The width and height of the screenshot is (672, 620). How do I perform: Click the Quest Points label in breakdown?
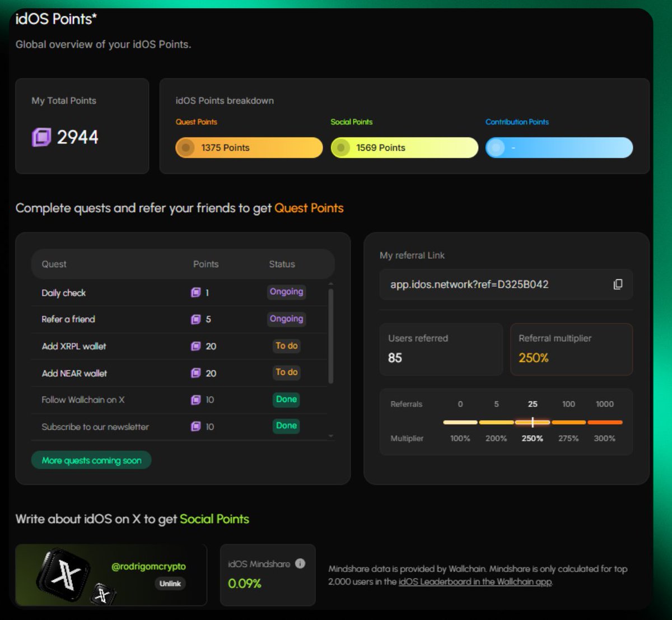click(196, 122)
